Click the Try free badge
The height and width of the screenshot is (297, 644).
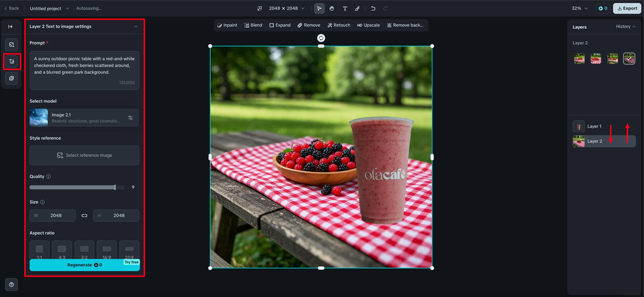(131, 262)
